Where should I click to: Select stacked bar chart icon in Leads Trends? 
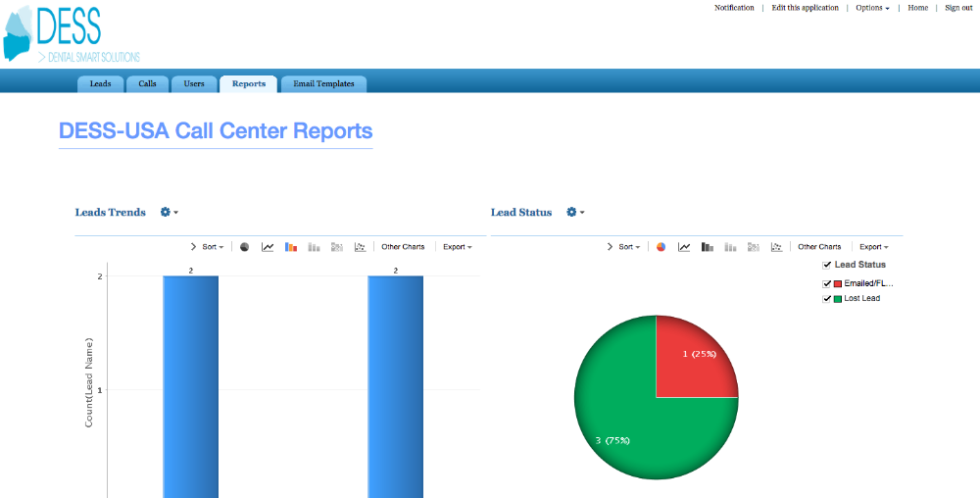coord(314,247)
